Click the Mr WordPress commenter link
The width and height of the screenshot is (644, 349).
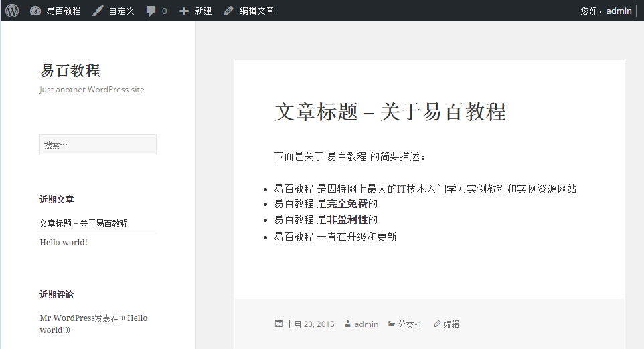click(67, 318)
